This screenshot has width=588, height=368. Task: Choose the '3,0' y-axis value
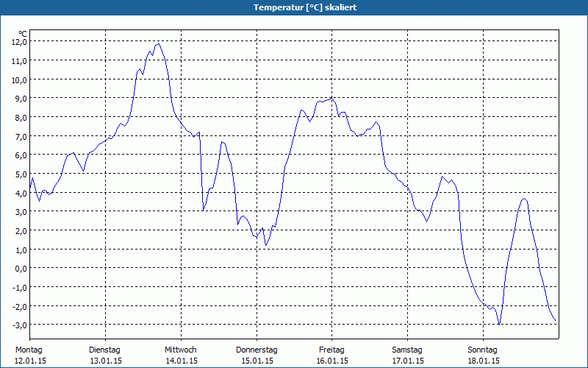tap(21, 212)
